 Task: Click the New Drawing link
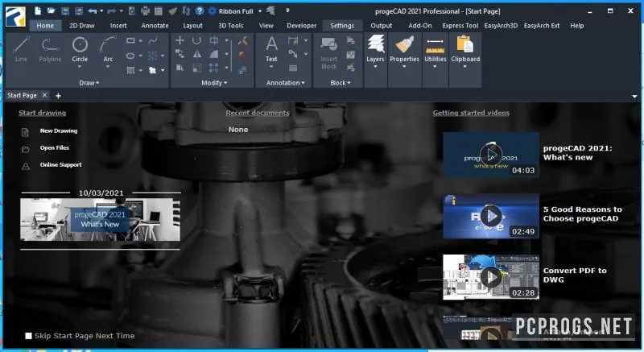point(58,130)
